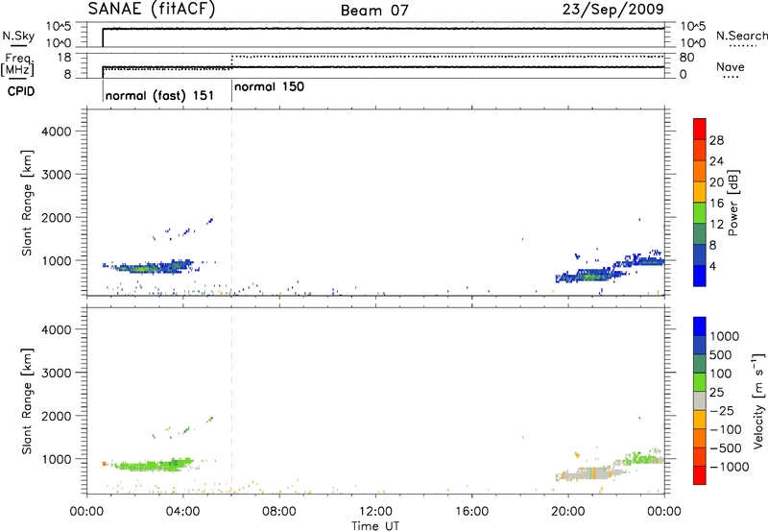Click the 'N.Search' legend label
The image size is (768, 532).
741,36
